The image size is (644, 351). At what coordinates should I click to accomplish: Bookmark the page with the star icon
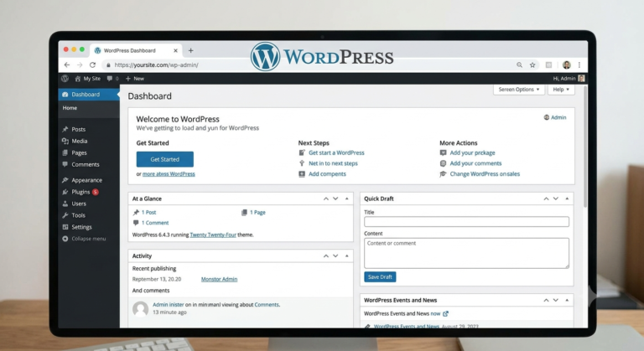pos(532,65)
